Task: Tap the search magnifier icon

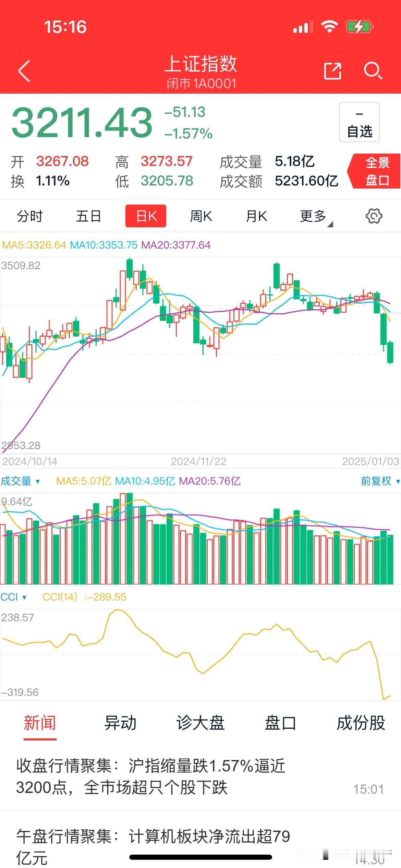Action: (x=373, y=71)
